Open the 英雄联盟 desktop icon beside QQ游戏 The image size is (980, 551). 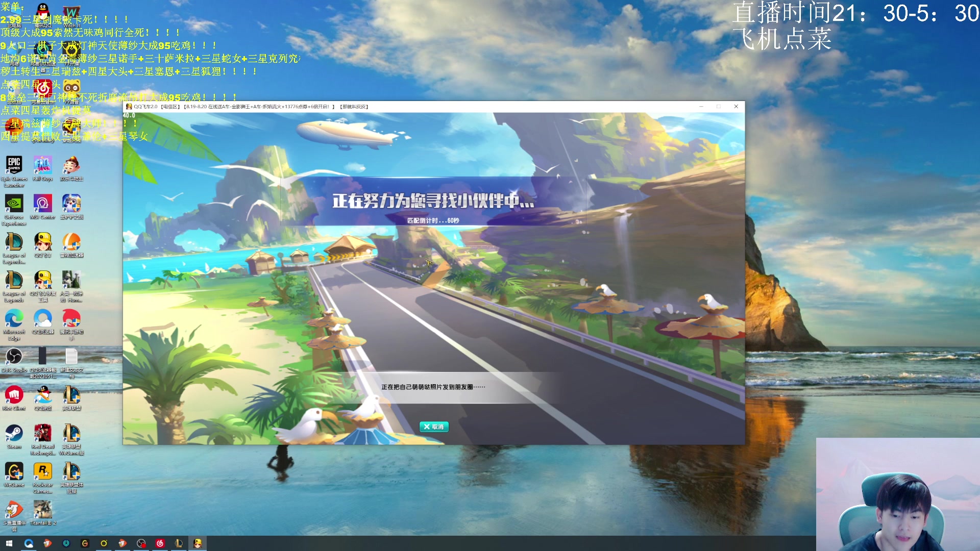[x=71, y=398]
